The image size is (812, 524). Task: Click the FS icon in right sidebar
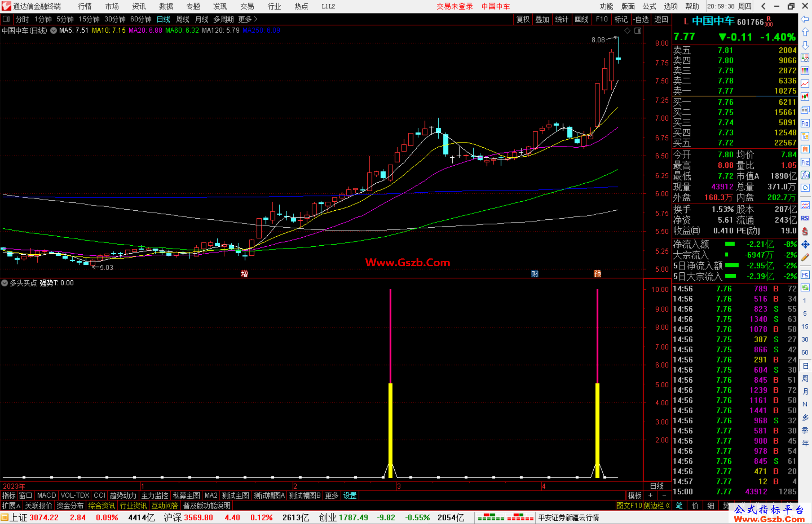[805, 275]
